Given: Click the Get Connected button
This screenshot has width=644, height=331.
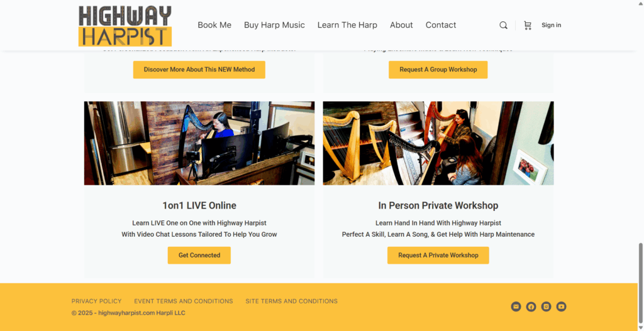Looking at the screenshot, I should pyautogui.click(x=199, y=255).
